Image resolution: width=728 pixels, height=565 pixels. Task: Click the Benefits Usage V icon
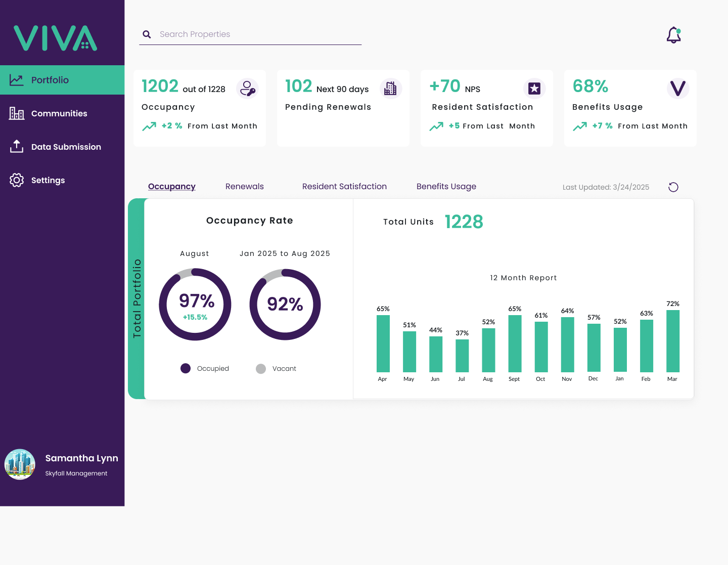point(678,89)
